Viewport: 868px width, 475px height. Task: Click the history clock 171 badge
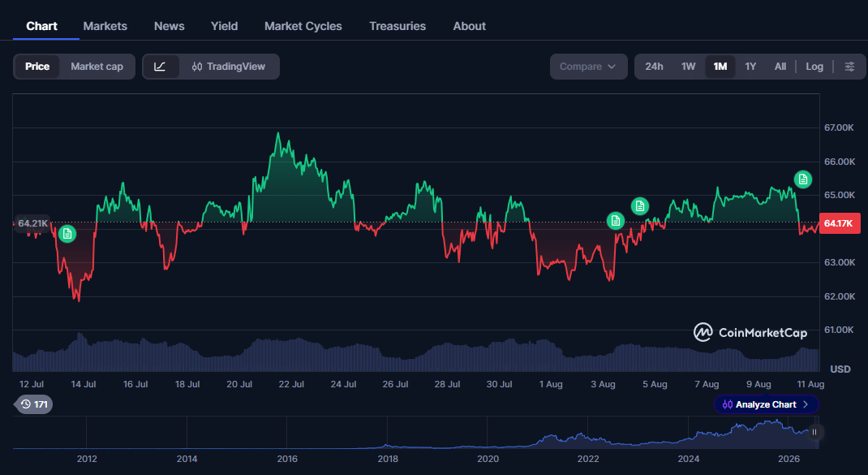coord(34,404)
